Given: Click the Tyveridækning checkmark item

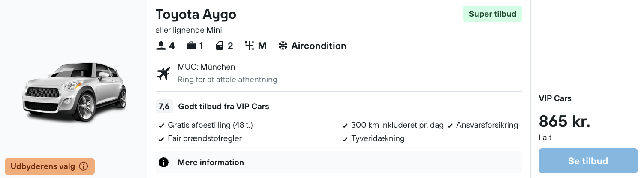Looking at the screenshot, I should 377,138.
